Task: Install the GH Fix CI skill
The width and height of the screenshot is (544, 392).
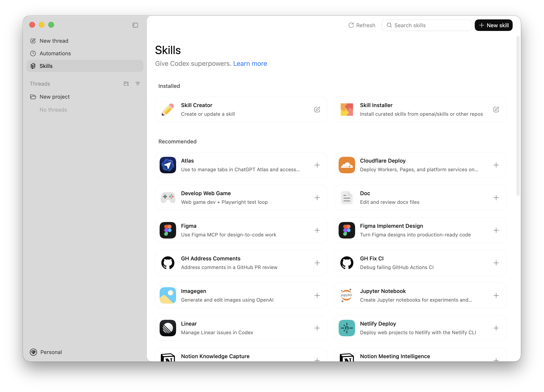Action: [x=496, y=263]
